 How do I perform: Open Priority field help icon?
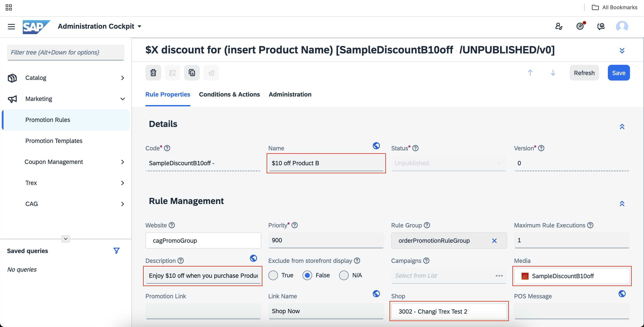(x=295, y=225)
